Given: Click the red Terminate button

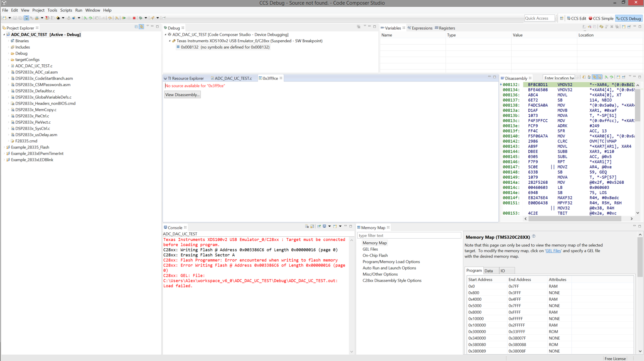Looking at the screenshot, I should [134, 18].
